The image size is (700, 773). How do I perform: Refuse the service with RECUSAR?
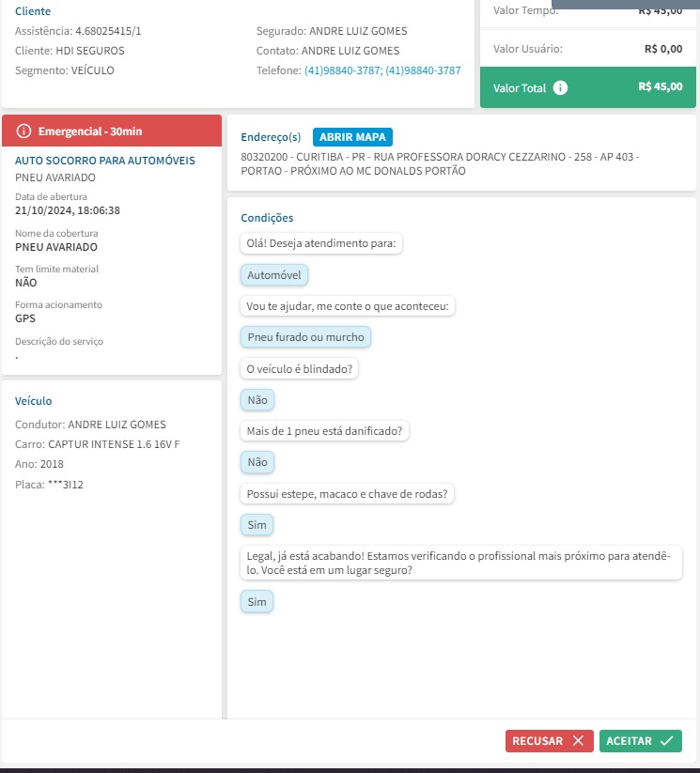(x=549, y=740)
